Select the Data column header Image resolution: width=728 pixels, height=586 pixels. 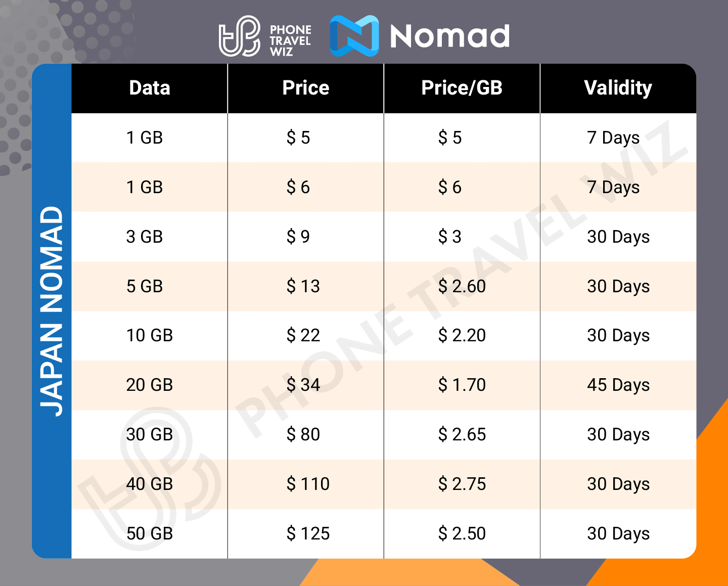[x=150, y=88]
